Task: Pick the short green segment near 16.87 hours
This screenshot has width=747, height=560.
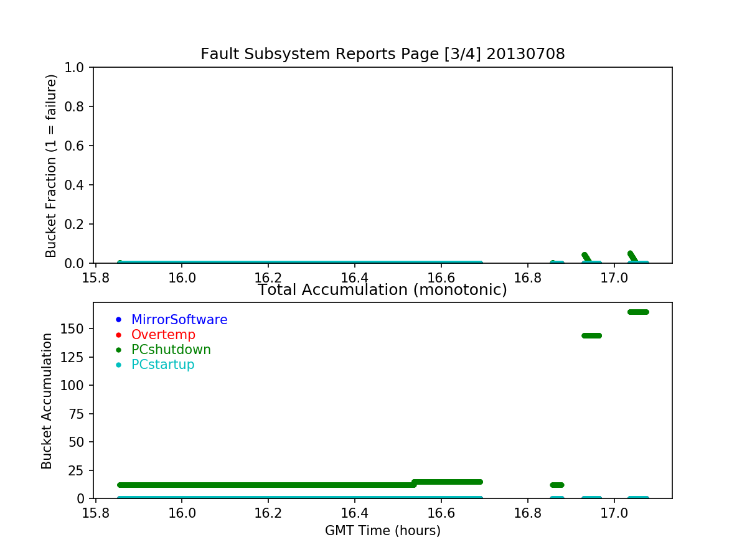Action: (x=557, y=485)
